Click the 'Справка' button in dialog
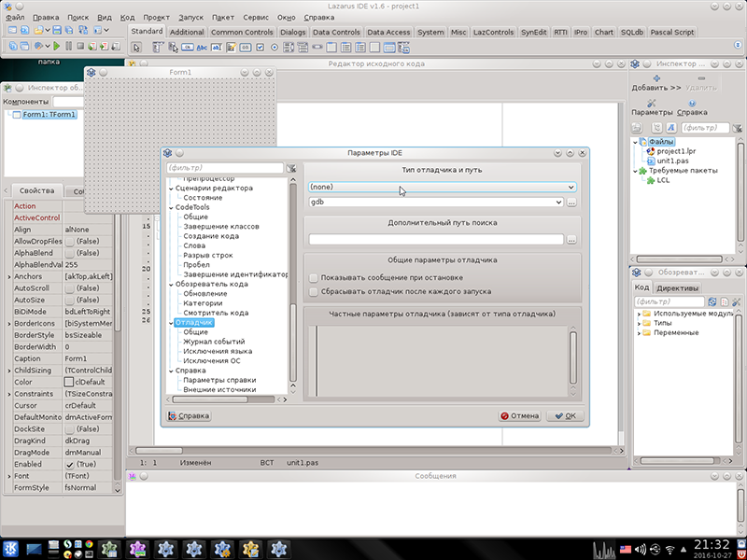This screenshot has height=560, width=747. click(x=190, y=415)
